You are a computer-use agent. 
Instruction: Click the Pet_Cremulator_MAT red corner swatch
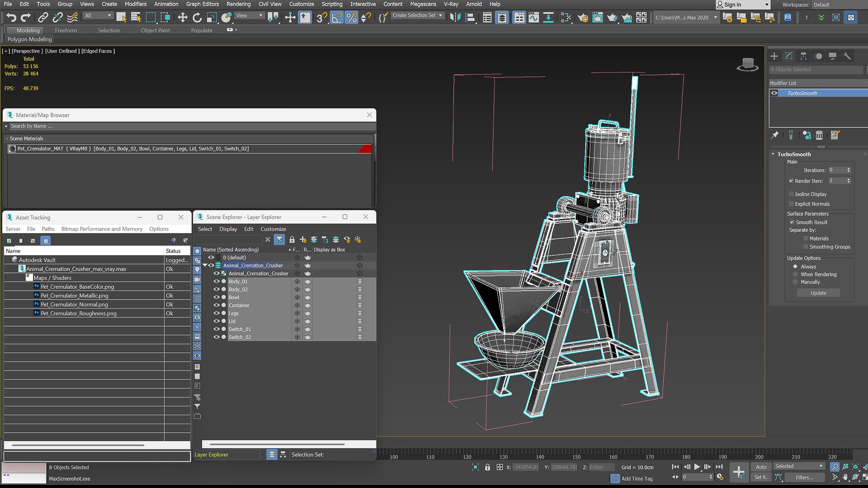(x=365, y=149)
